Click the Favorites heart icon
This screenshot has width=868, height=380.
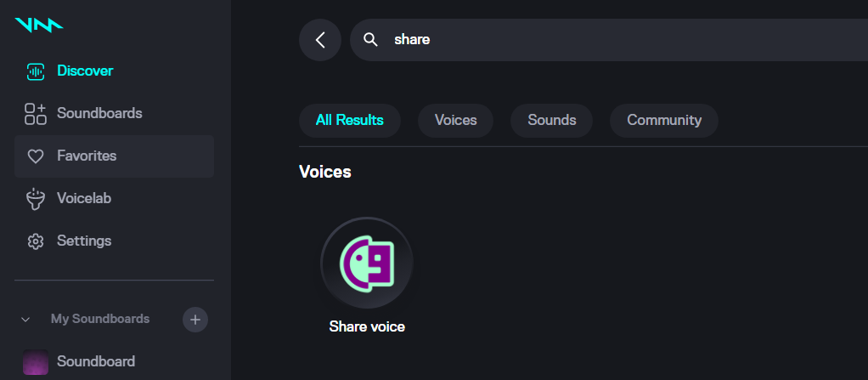[35, 156]
